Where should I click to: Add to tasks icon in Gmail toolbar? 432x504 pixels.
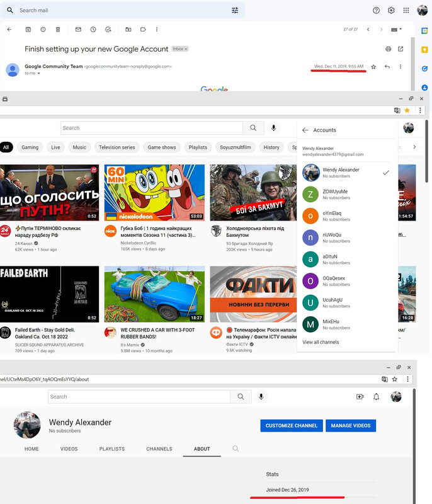[x=108, y=29]
